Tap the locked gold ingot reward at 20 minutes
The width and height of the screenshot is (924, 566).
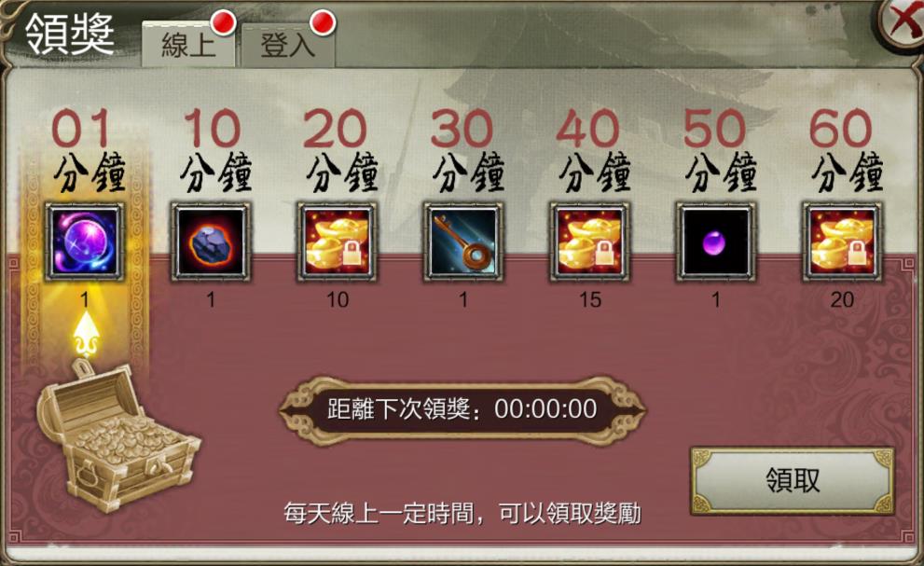tap(338, 242)
